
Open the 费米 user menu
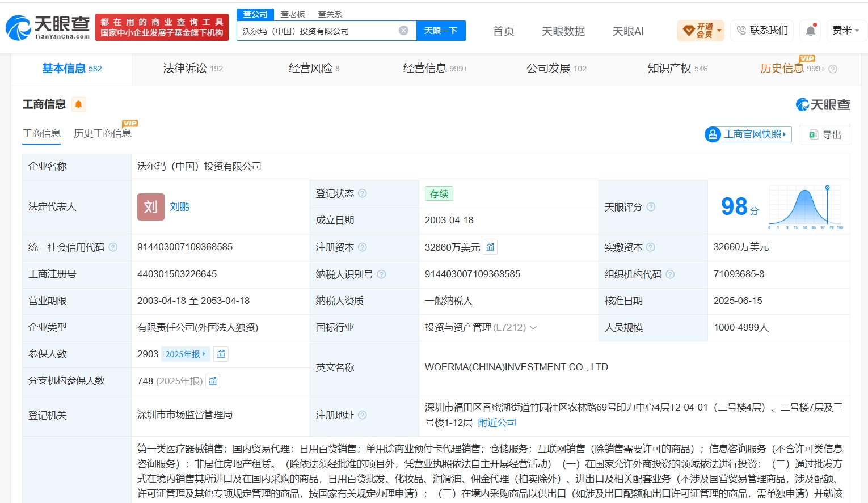pyautogui.click(x=846, y=31)
